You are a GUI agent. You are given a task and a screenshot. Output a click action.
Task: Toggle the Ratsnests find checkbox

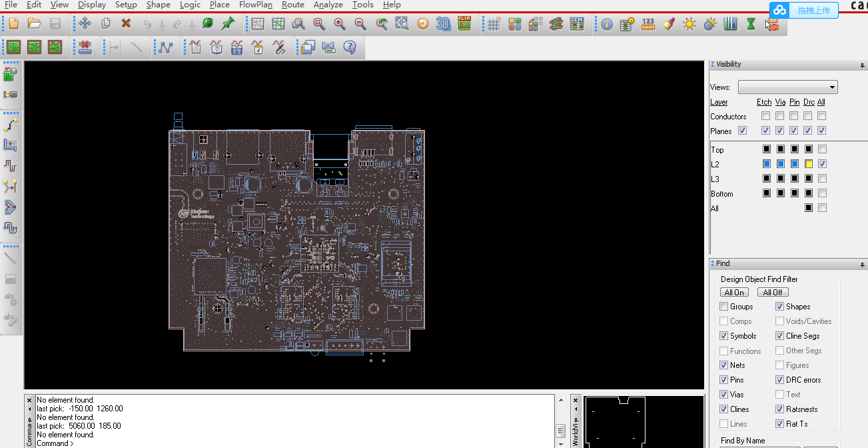coord(779,409)
